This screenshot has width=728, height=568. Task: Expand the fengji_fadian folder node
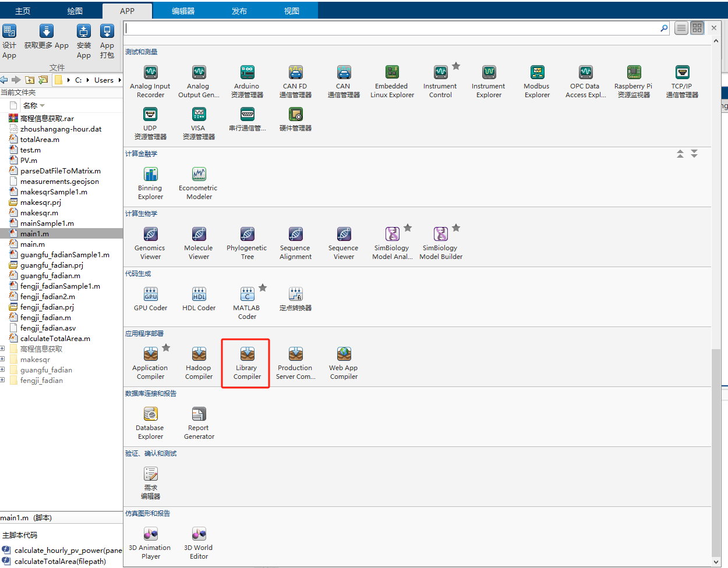[x=2, y=381]
